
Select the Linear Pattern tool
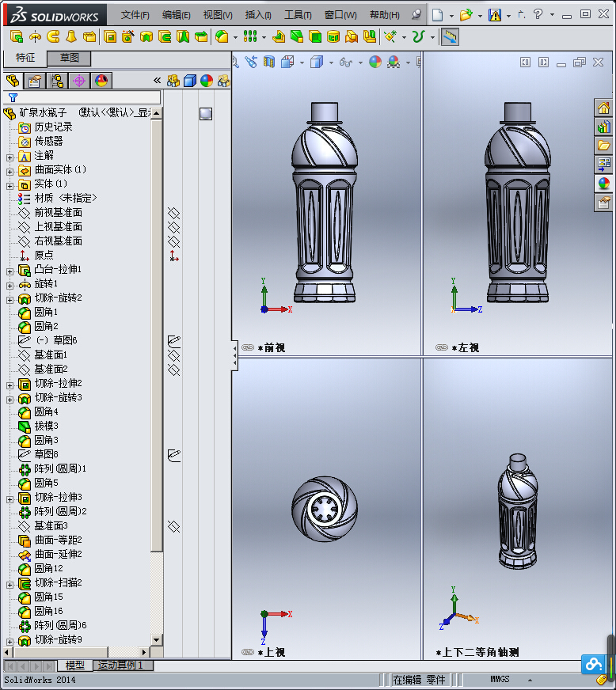(x=250, y=37)
